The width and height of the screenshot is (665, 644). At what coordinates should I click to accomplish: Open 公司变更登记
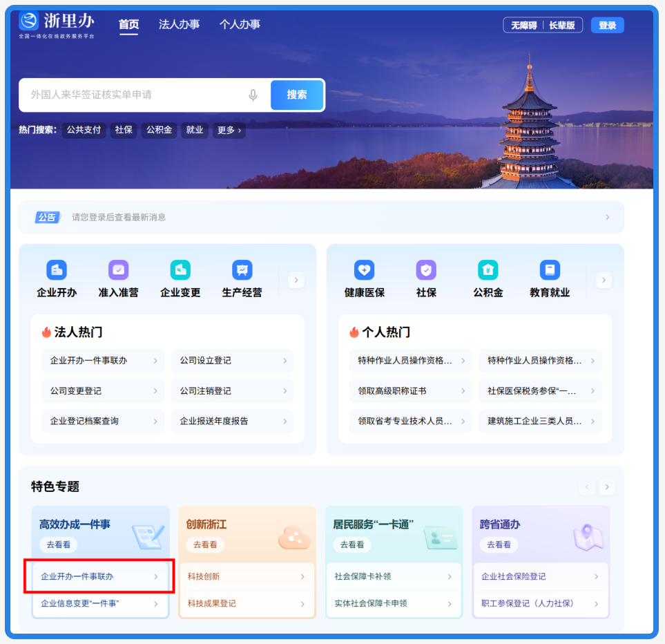coord(103,390)
